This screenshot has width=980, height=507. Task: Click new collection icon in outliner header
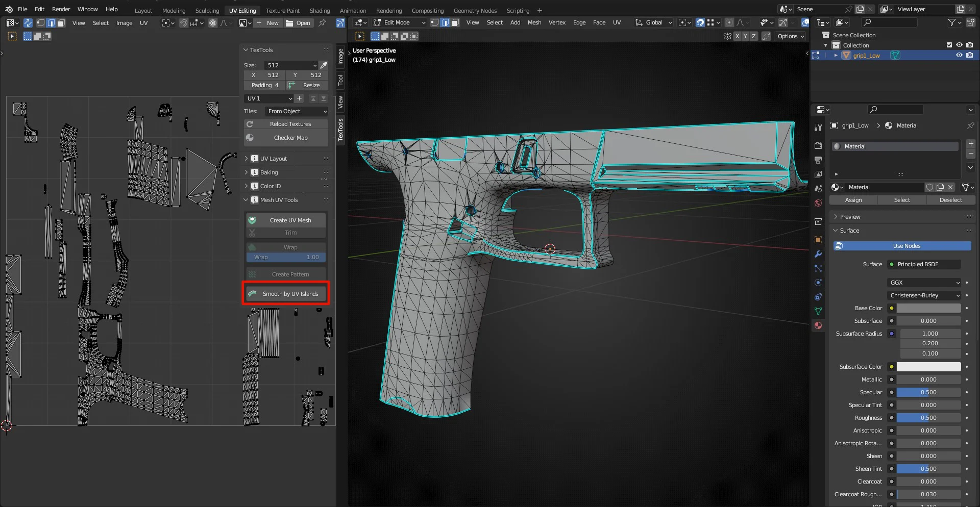971,22
